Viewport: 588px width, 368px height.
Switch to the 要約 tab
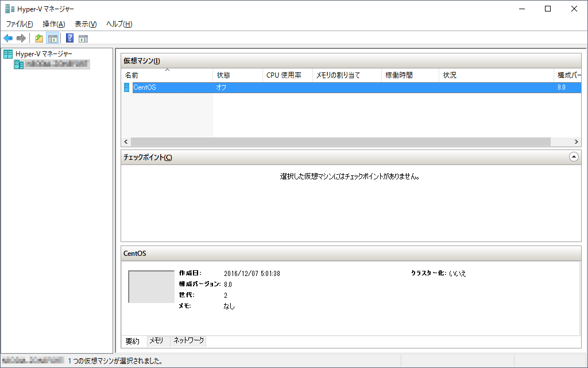[x=132, y=341]
